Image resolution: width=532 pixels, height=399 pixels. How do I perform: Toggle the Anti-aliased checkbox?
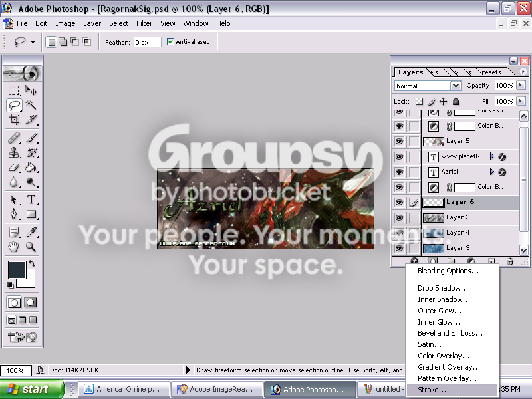click(170, 42)
